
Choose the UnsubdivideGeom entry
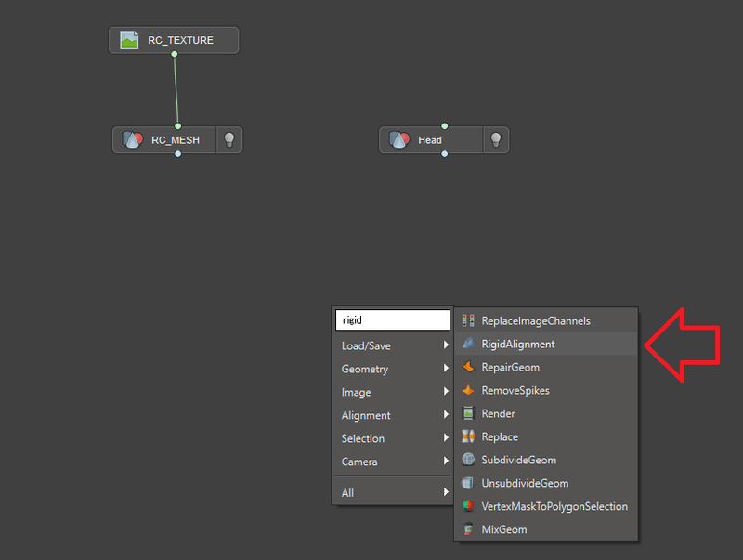pos(546,483)
